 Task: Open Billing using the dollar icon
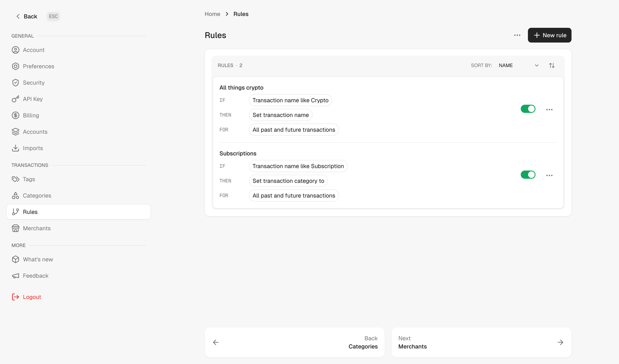(x=16, y=115)
